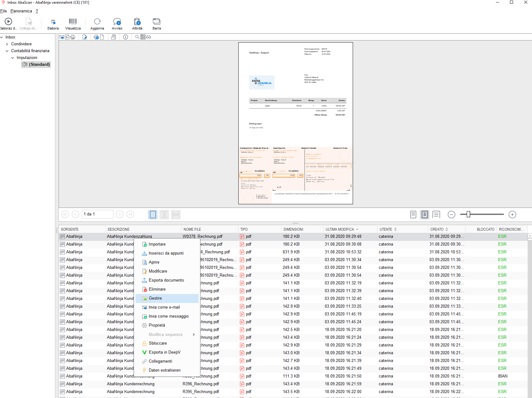Click the blank page icon in preview toolbar
Viewport: 532px width, 398px height.
point(102,37)
